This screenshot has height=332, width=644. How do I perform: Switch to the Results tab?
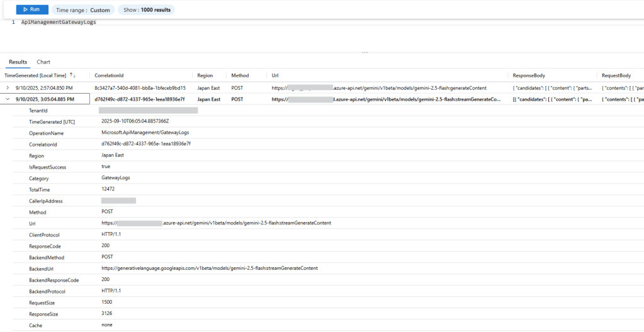pyautogui.click(x=18, y=62)
